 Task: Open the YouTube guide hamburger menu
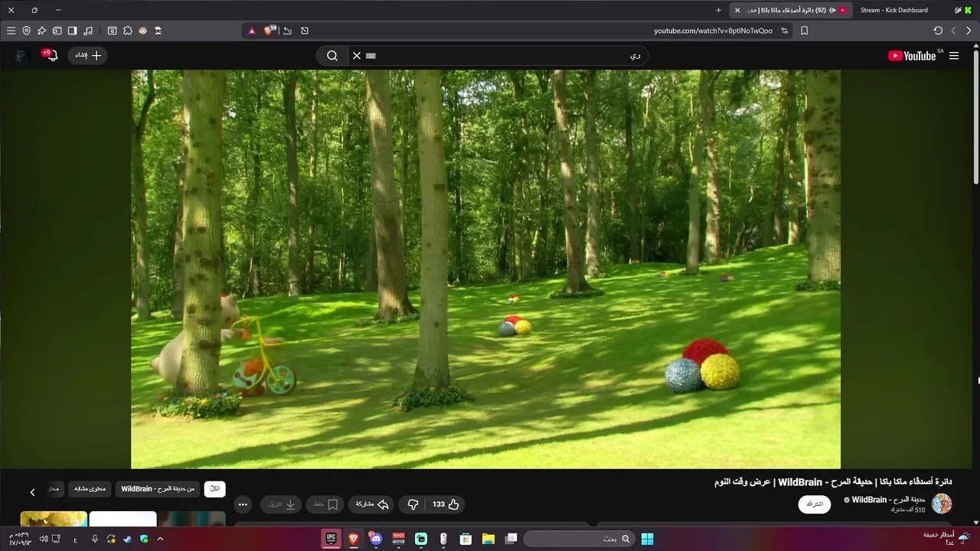(954, 56)
